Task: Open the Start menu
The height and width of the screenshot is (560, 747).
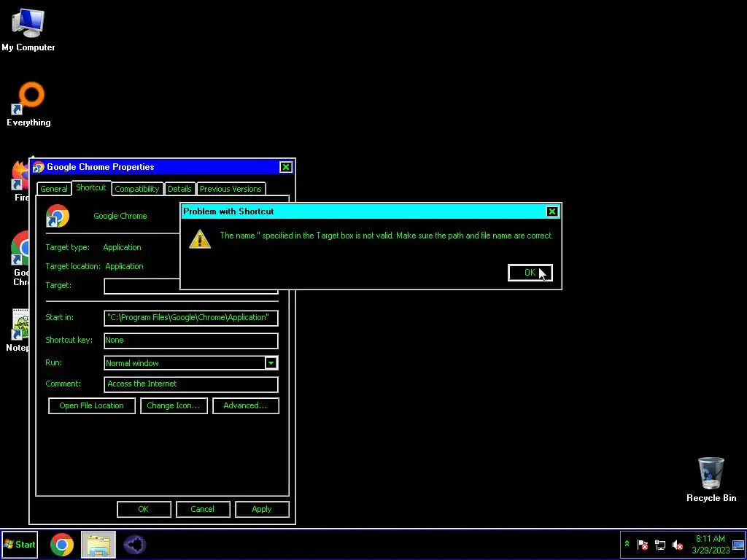Action: click(20, 545)
